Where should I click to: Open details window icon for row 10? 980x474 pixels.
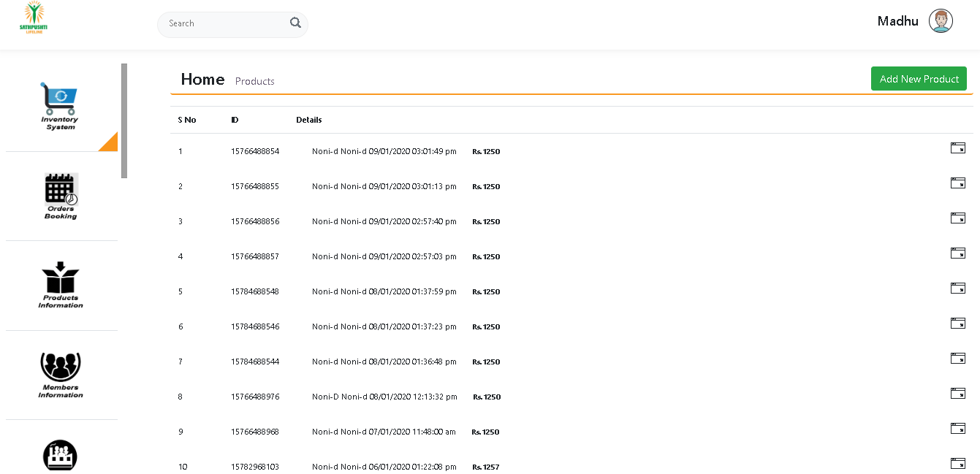(957, 463)
